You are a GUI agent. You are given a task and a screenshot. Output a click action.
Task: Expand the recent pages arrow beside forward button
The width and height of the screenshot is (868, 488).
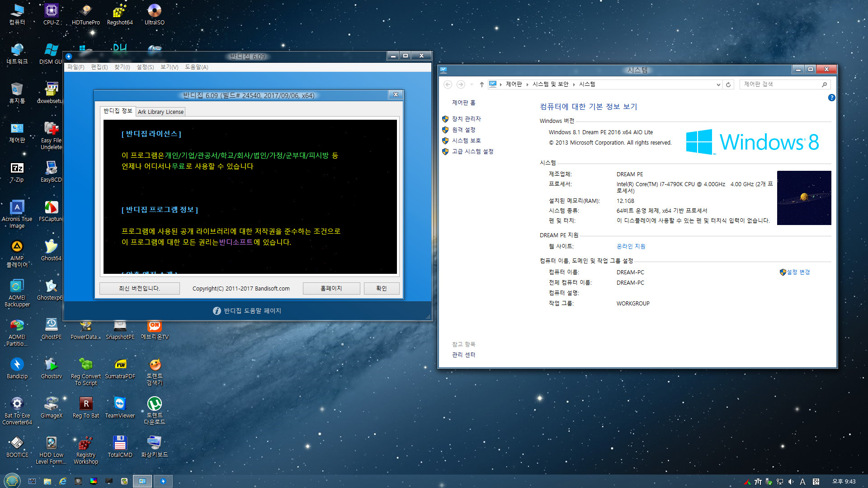click(472, 84)
